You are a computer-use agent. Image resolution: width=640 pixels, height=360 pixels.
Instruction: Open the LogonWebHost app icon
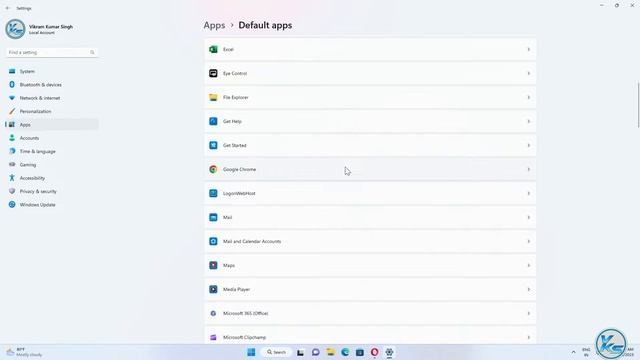click(213, 193)
